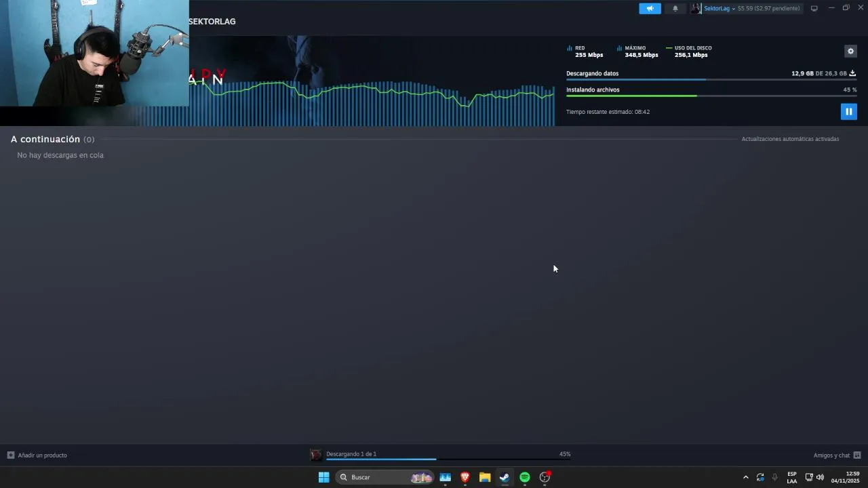Viewport: 868px width, 488px height.
Task: Launch Brave browser from taskbar
Action: 465,477
